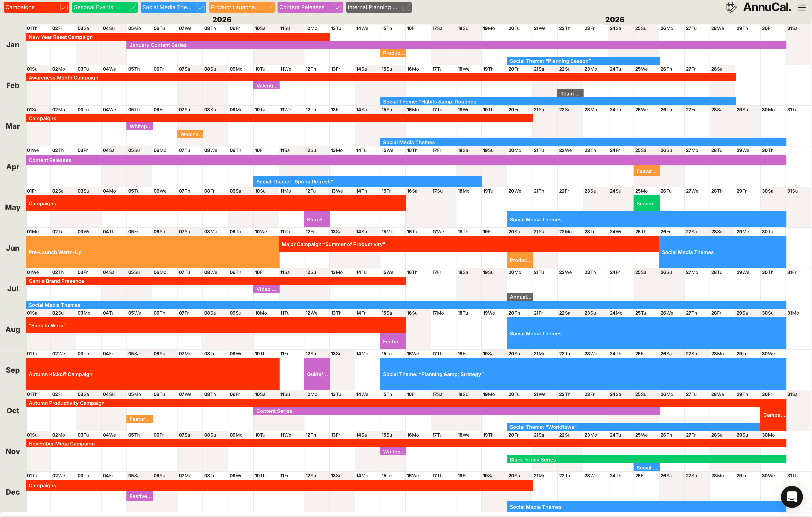Toggle the Sesonal Events checkbox
Screen dimensions: 812x517
(x=132, y=7)
